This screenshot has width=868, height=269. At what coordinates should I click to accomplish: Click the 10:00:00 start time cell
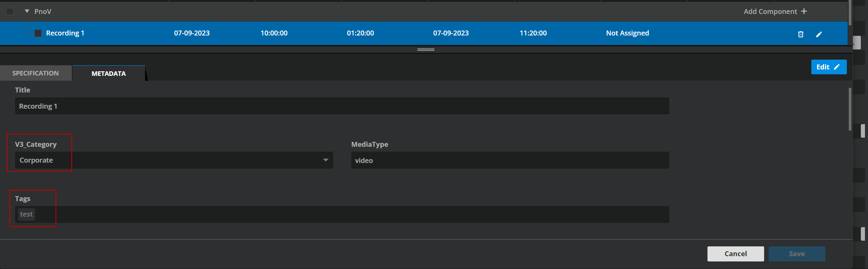(x=274, y=33)
